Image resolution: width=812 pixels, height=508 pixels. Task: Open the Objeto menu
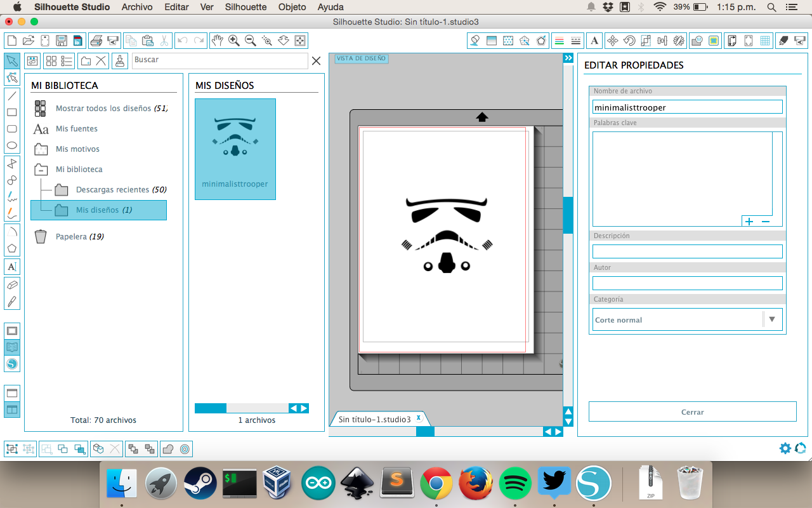click(x=292, y=7)
